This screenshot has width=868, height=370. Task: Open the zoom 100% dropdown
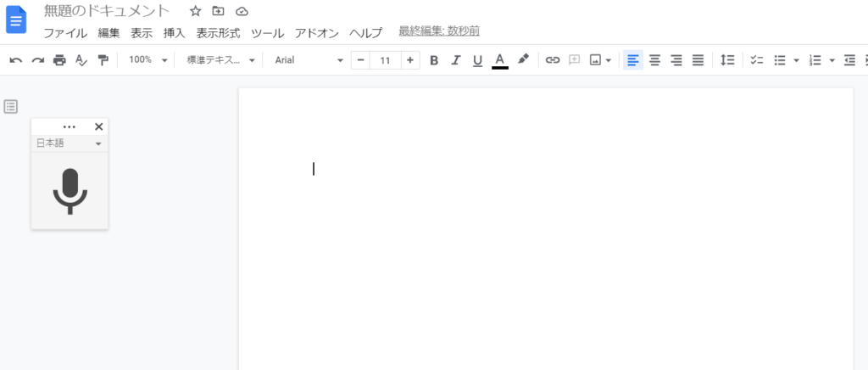coord(147,59)
